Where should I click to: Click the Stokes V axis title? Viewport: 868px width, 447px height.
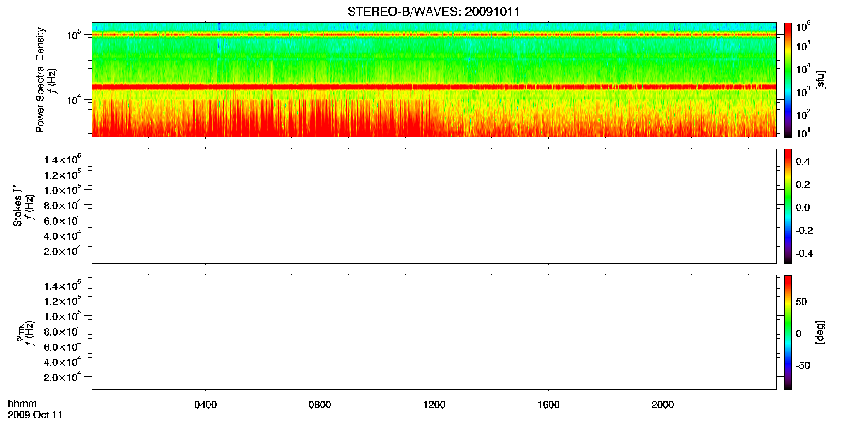[17, 206]
